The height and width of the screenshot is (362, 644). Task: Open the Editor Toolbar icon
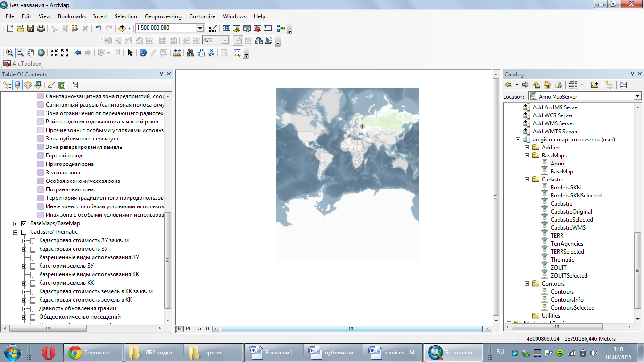213,28
